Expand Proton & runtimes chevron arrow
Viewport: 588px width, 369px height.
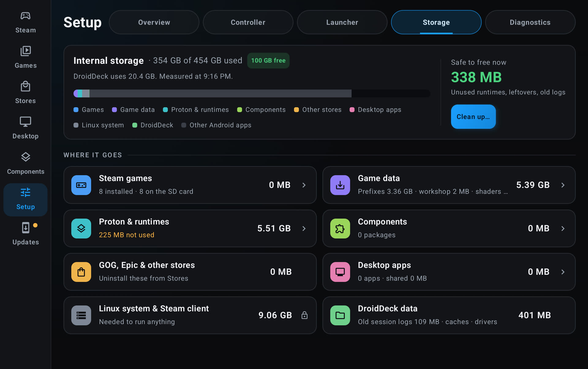click(x=304, y=228)
